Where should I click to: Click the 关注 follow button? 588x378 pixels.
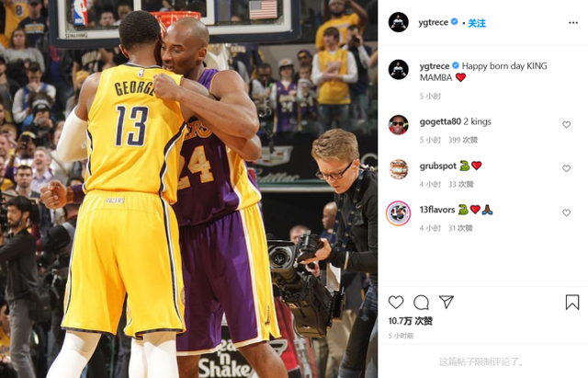coord(477,23)
